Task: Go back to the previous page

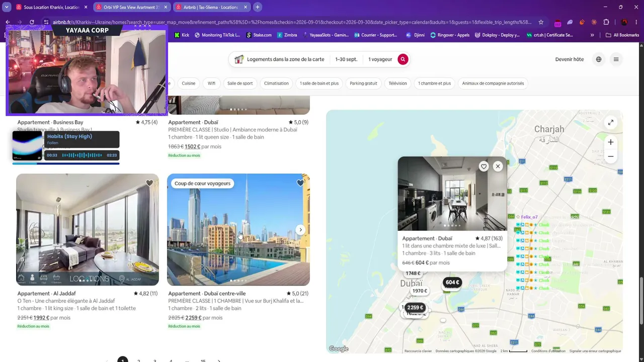Action: coord(8,22)
